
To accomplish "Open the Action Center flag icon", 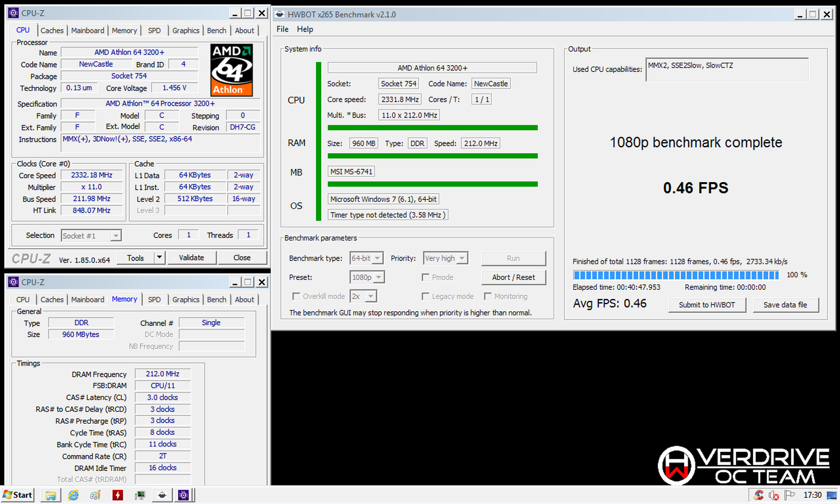I will point(789,495).
